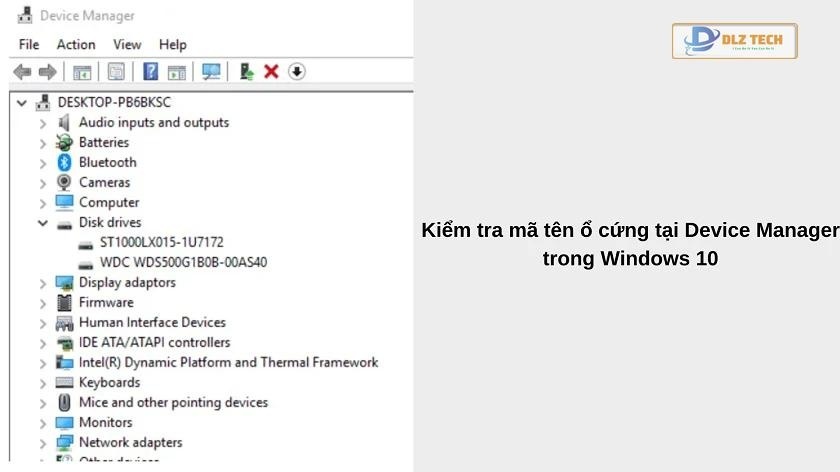840x472 pixels.
Task: Expand the Keyboards category
Action: point(43,384)
